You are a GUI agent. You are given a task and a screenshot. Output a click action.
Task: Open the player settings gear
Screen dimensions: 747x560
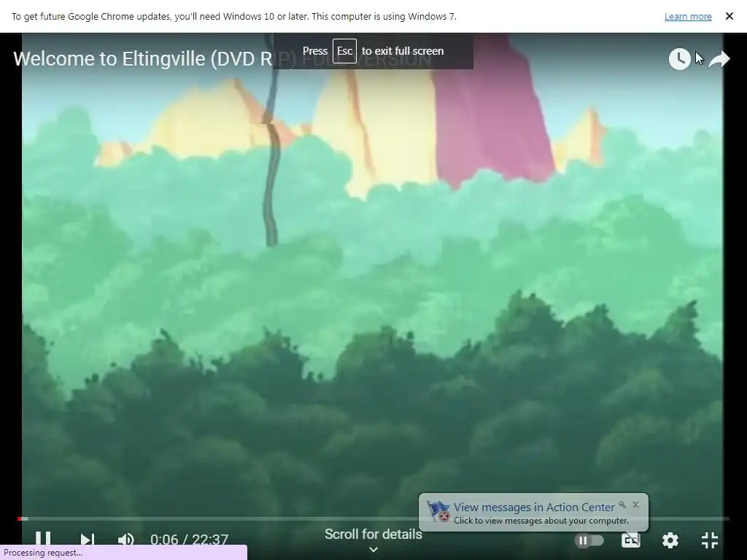pyautogui.click(x=670, y=540)
